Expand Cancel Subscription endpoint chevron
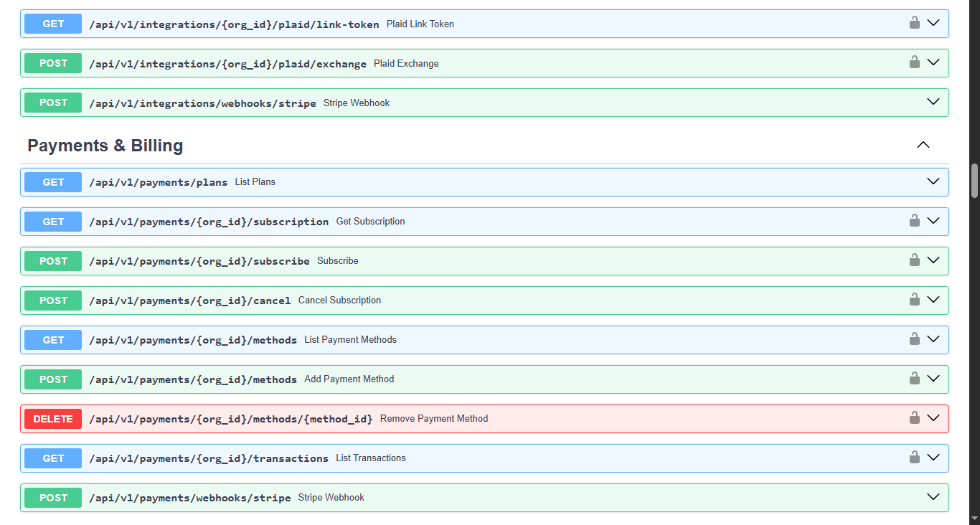The image size is (980, 525). click(x=933, y=300)
